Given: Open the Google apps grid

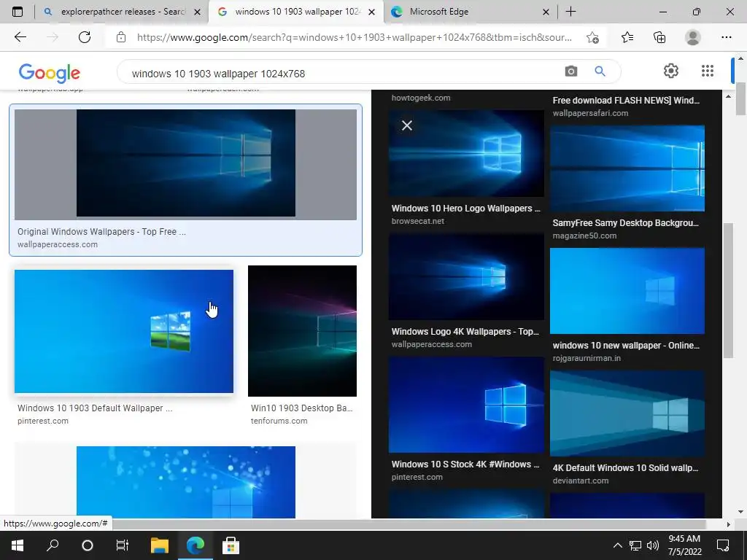Looking at the screenshot, I should pyautogui.click(x=708, y=71).
